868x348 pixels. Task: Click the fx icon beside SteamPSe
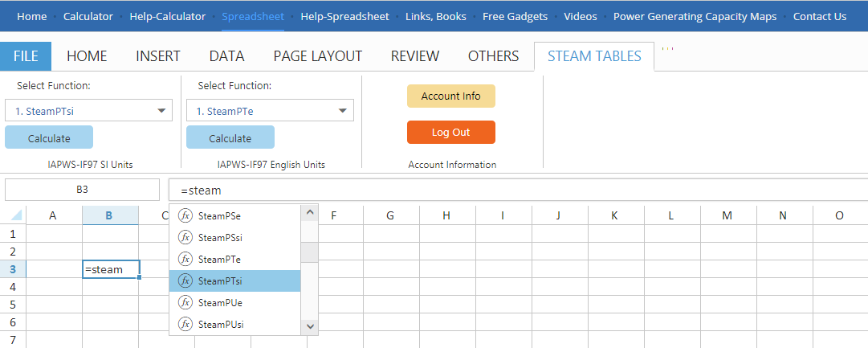tap(185, 215)
